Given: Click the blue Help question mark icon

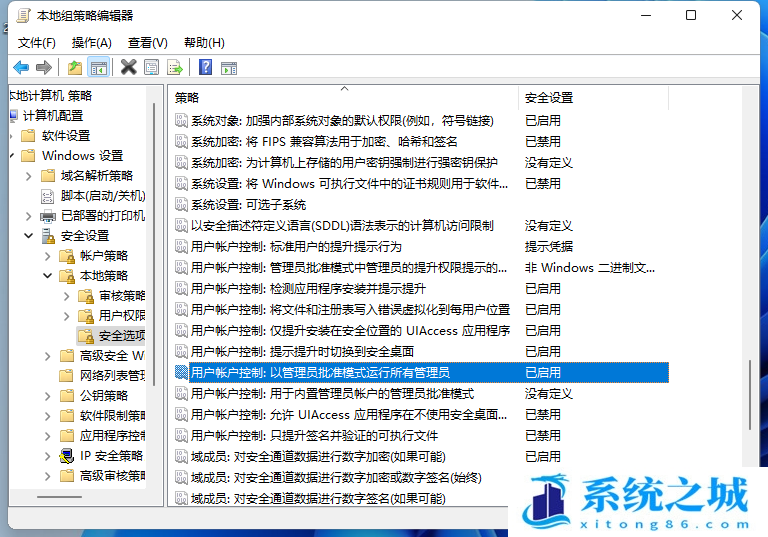Looking at the screenshot, I should click(205, 67).
